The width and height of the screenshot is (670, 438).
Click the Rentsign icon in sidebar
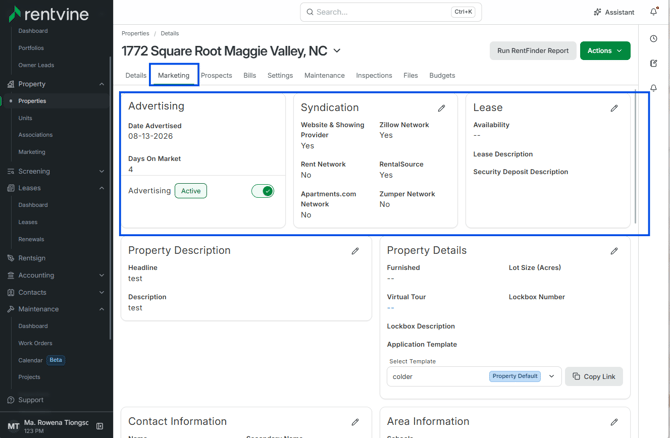click(11, 258)
